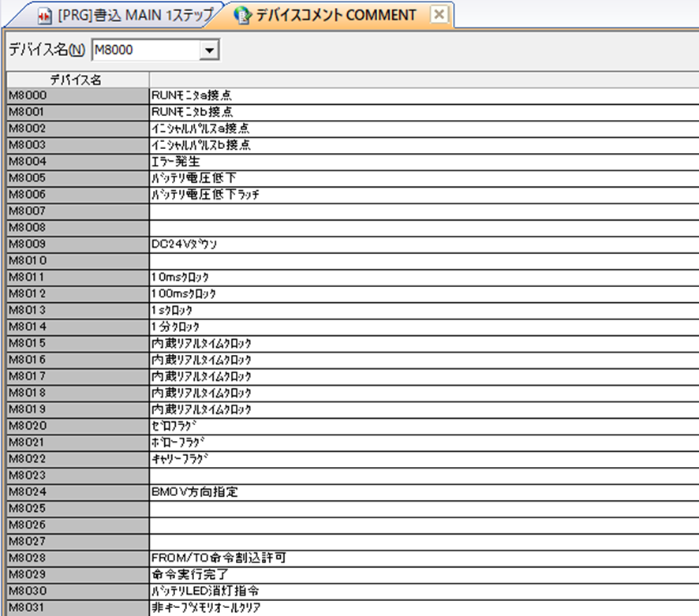This screenshot has height=616, width=699.
Task: Click the empty comment cell of M8007
Action: 424,211
